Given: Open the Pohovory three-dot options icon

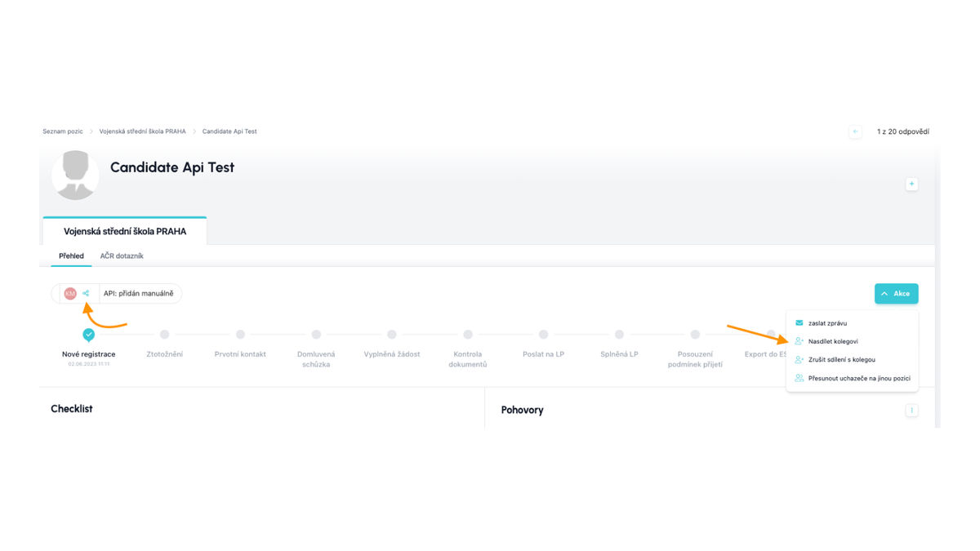Looking at the screenshot, I should [911, 411].
